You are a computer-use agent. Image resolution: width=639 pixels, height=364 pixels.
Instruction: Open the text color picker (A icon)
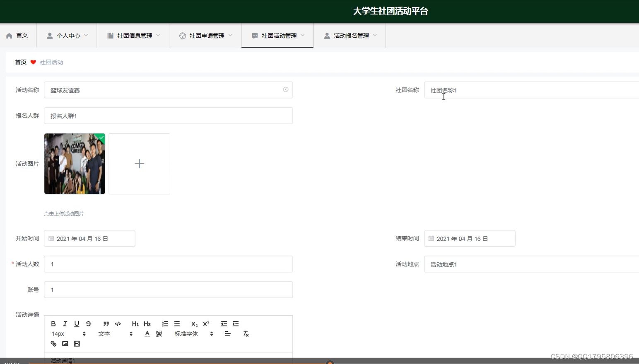[147, 334]
